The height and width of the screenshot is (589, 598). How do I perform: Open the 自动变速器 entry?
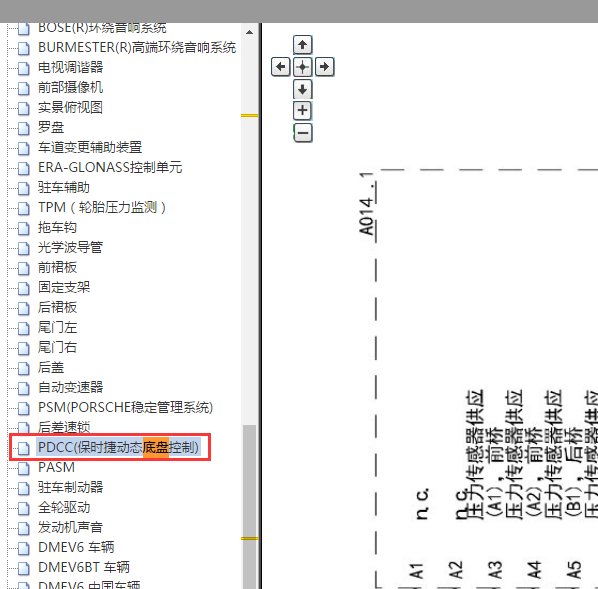click(x=71, y=387)
